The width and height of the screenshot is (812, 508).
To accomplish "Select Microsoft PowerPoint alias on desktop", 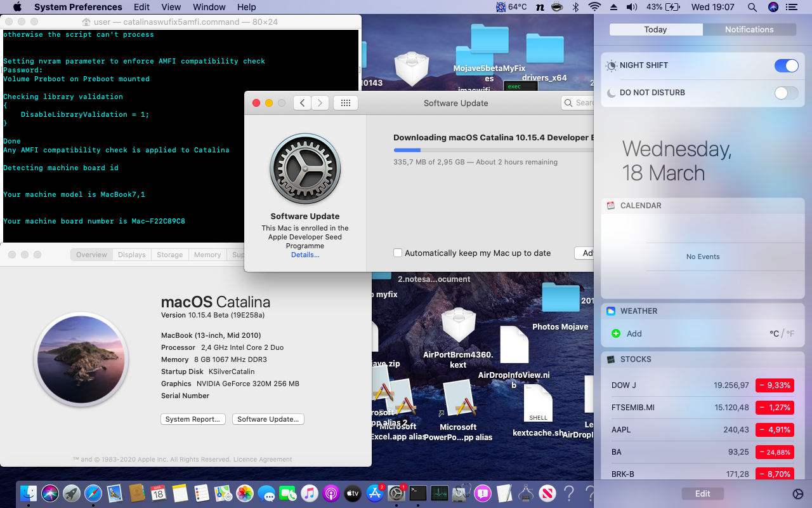I will 458,410.
